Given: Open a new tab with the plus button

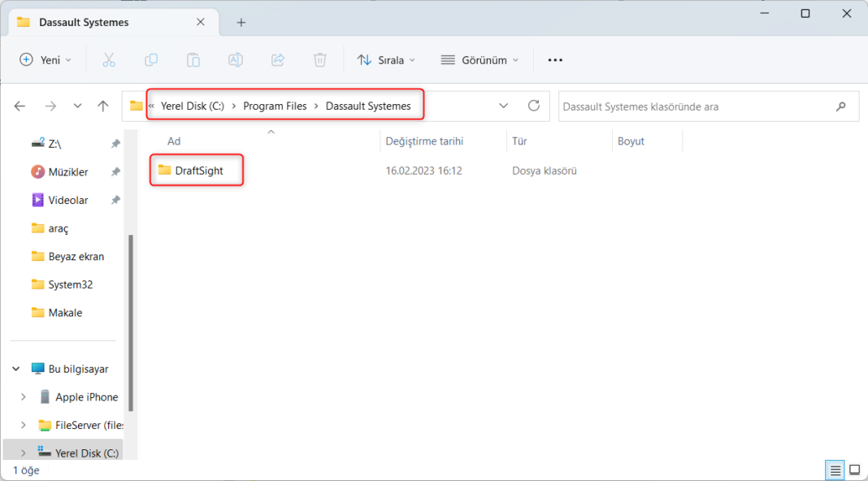Looking at the screenshot, I should pos(241,23).
